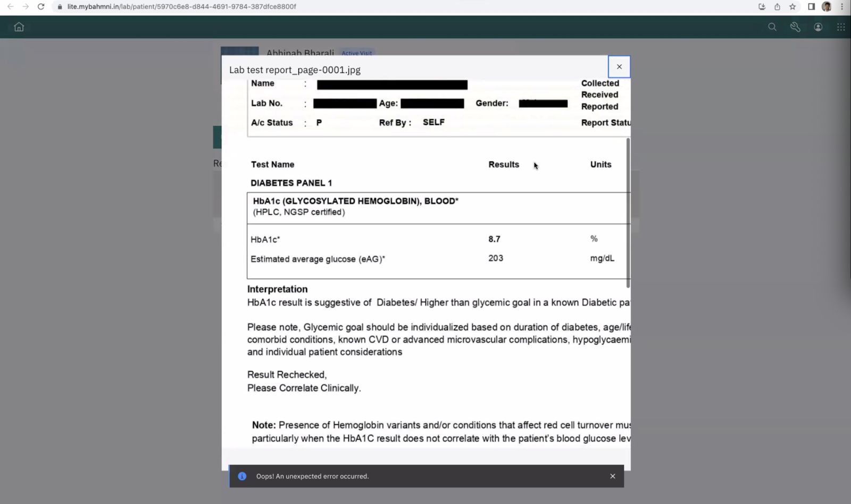Click the HbA1c result value 8.7
This screenshot has width=851, height=504.
pos(494,239)
